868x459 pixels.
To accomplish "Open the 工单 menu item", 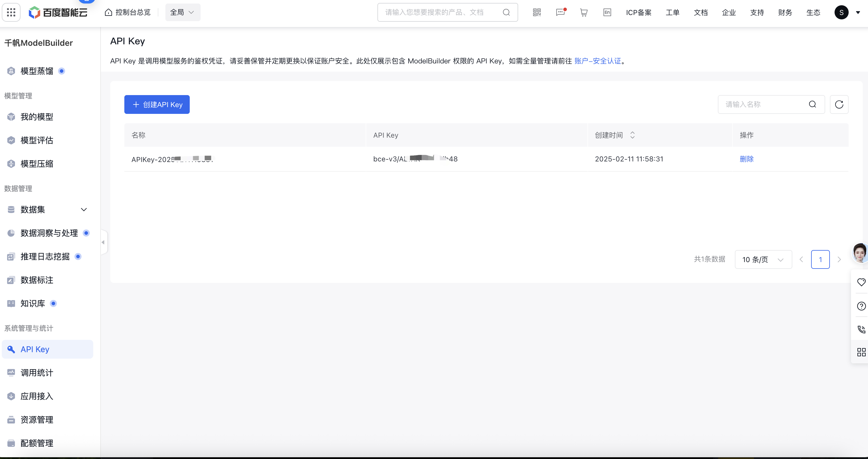I will (673, 12).
